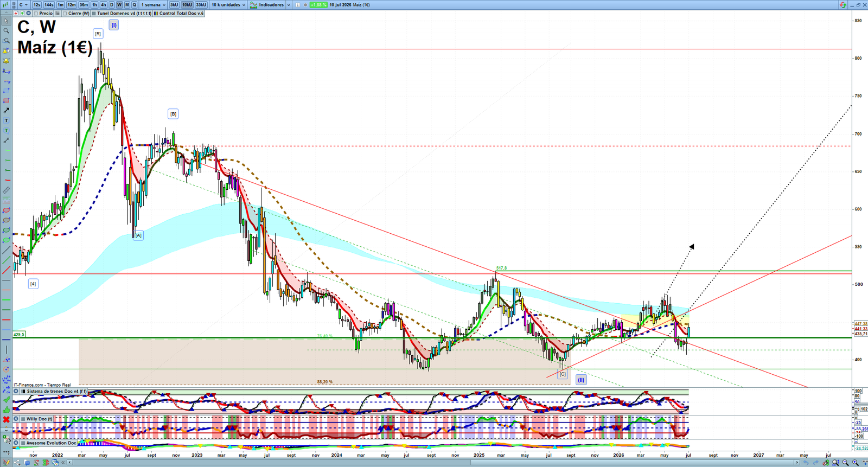Close the Awesome Evolution Doc panel

click(x=16, y=443)
